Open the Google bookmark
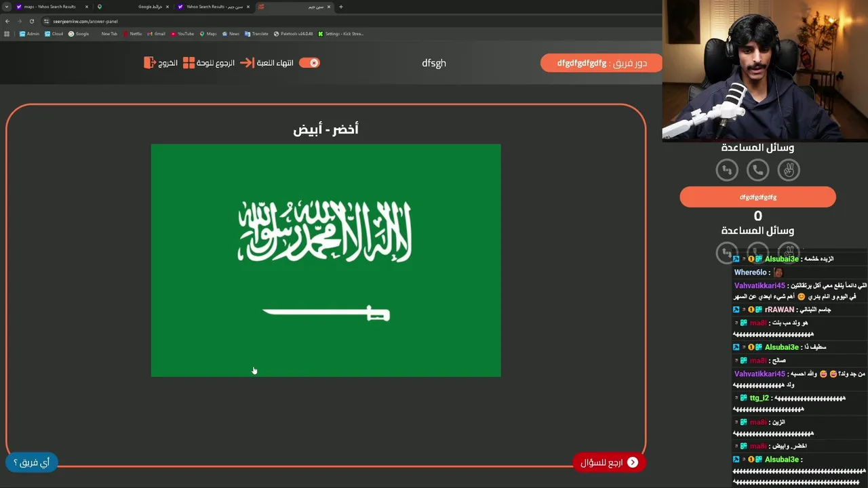This screenshot has height=488, width=868. (79, 33)
